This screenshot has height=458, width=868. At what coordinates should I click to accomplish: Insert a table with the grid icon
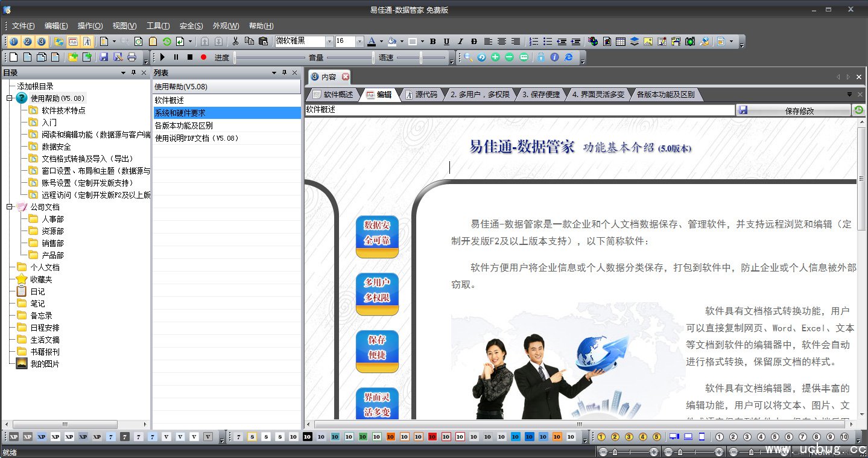(x=621, y=41)
